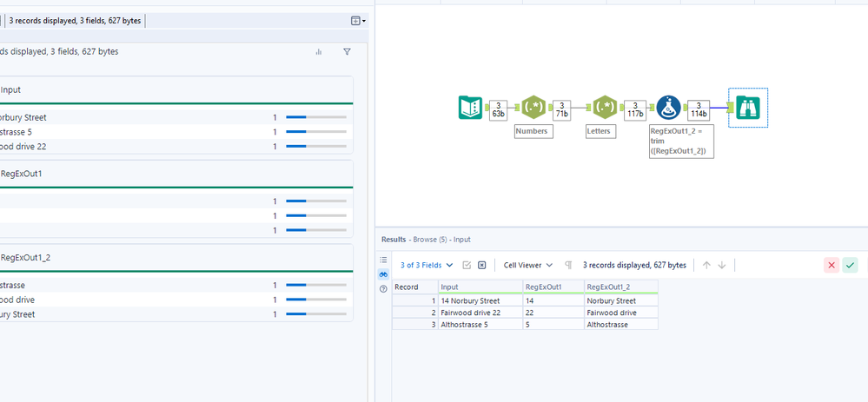Screen dimensions: 868x402
Task: Click the 'orbury Street' row under Input profile
Action: [176, 117]
